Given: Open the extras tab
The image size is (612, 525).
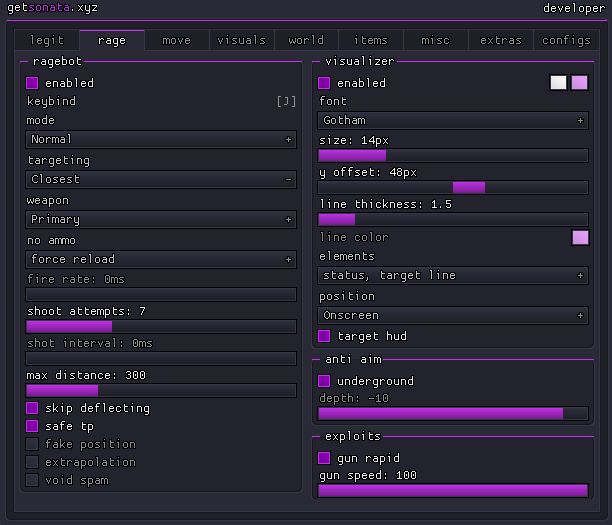Looking at the screenshot, I should coord(501,40).
